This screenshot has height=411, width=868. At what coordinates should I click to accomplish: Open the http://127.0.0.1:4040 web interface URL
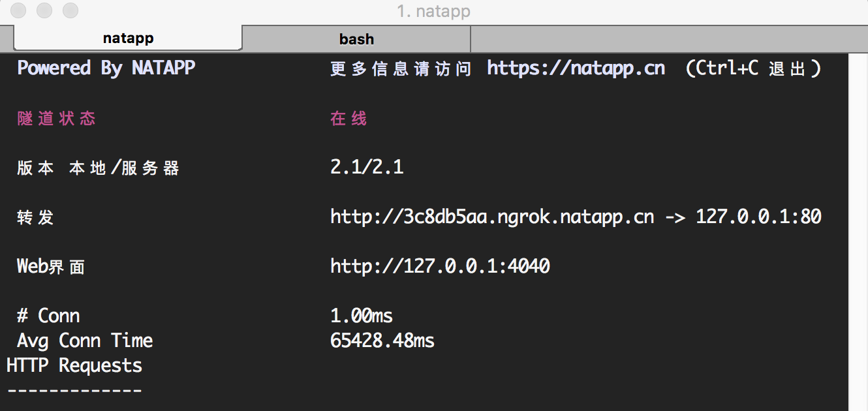pyautogui.click(x=440, y=266)
